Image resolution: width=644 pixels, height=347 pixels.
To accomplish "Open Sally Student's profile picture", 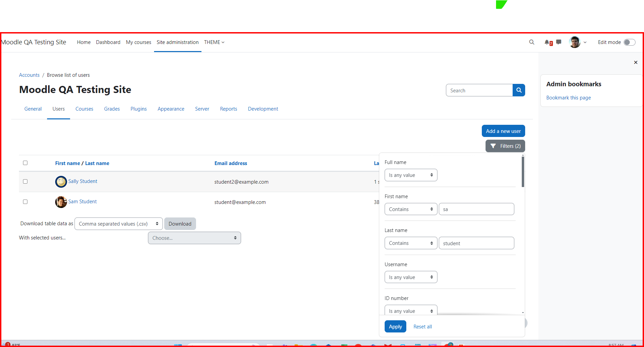I will 61,182.
